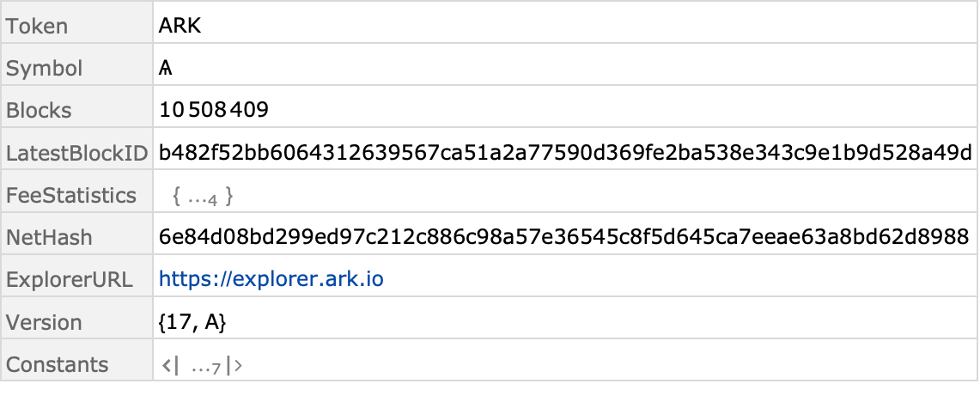
Task: Select the NetHash hash string
Action: coord(563,237)
